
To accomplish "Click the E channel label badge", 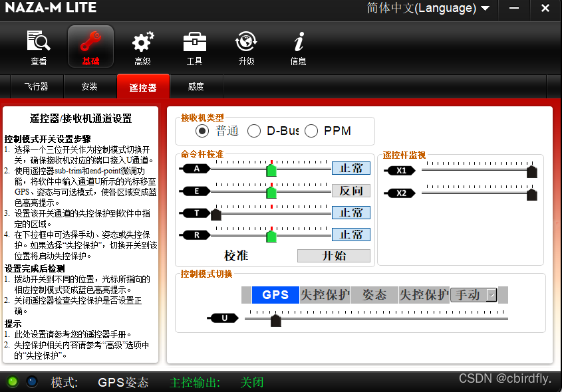I will tap(196, 191).
